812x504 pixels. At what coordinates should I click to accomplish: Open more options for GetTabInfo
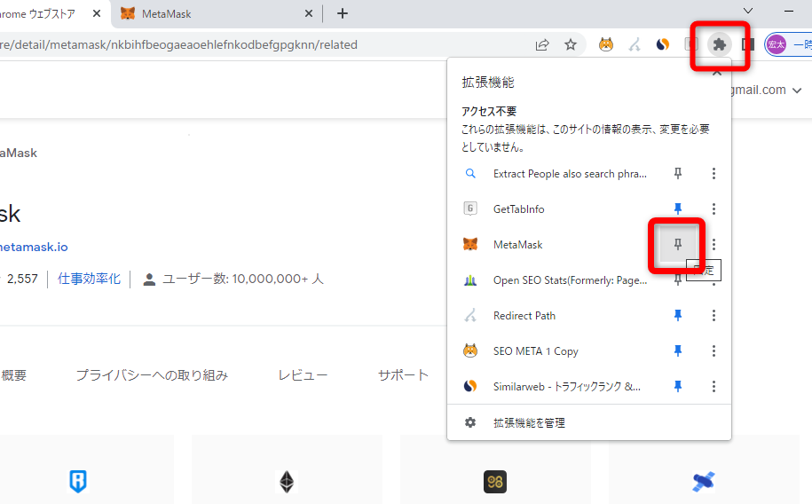tap(713, 209)
